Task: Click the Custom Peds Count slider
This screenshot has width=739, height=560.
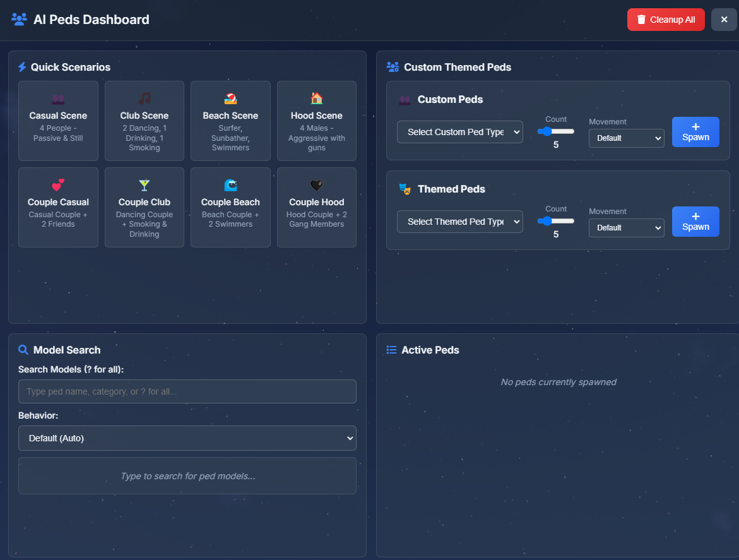Action: [556, 131]
